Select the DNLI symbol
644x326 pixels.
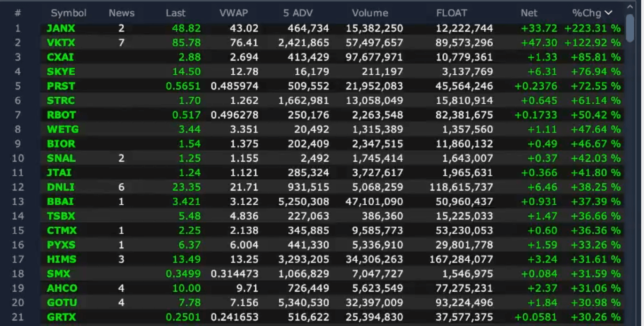click(61, 187)
